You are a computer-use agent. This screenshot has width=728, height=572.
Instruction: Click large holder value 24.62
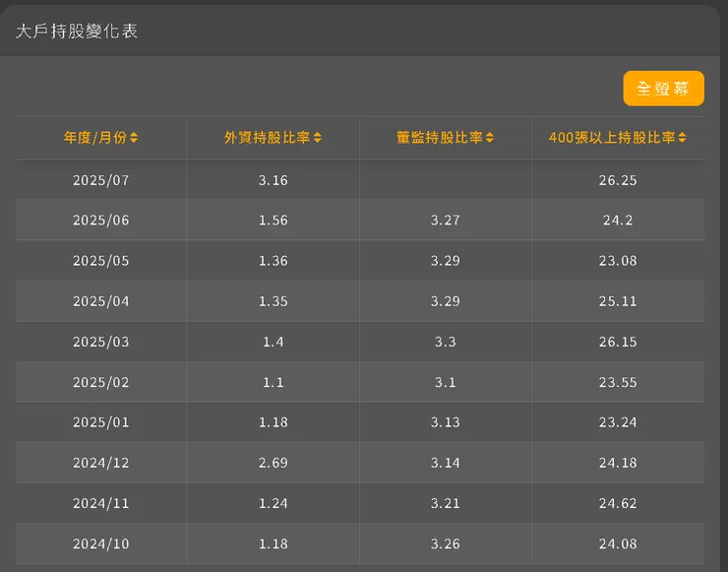[618, 503]
